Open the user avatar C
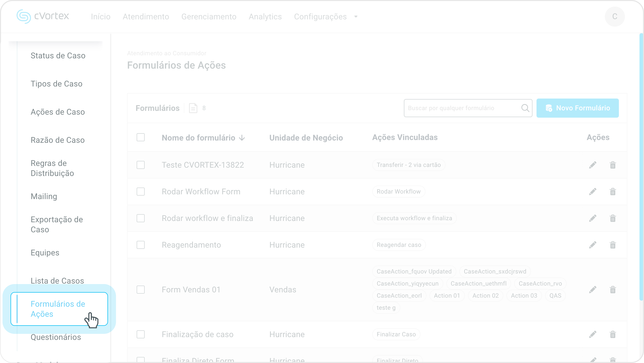Screen dimensions: 644x363 click(614, 17)
